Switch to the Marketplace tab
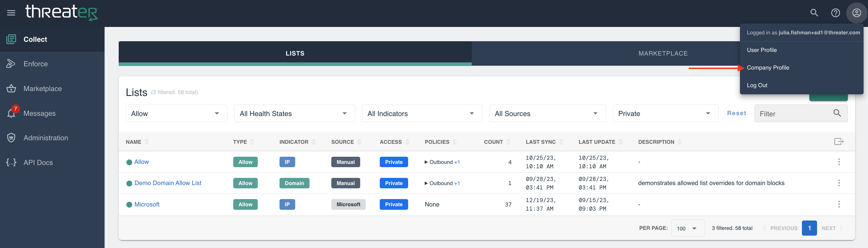This screenshot has height=248, width=868. [663, 54]
